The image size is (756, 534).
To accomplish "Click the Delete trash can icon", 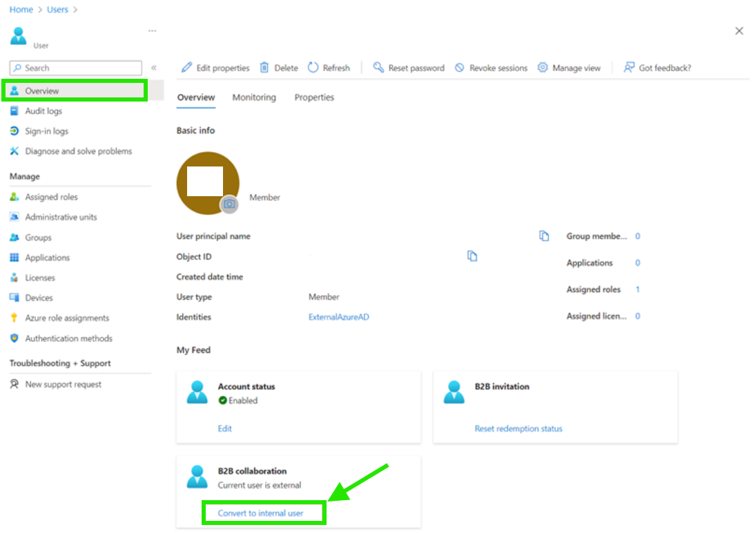I will click(264, 68).
